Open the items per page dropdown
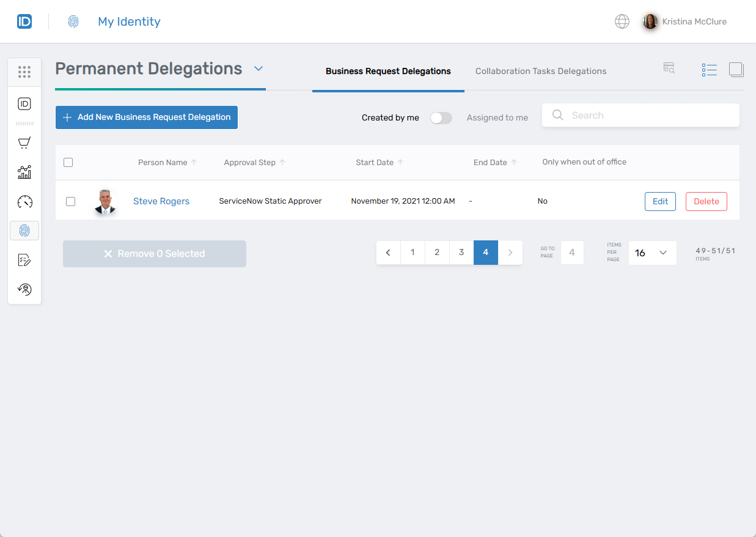 (x=652, y=253)
